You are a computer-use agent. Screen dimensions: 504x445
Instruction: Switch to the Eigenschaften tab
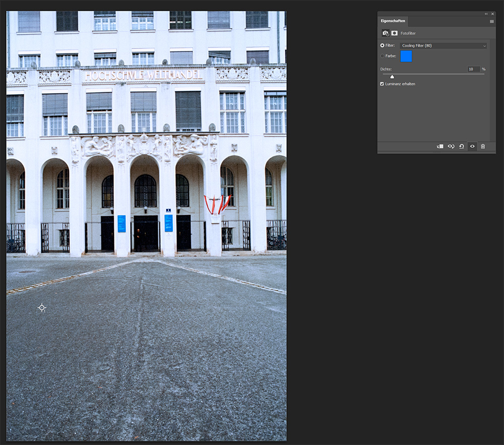point(393,21)
